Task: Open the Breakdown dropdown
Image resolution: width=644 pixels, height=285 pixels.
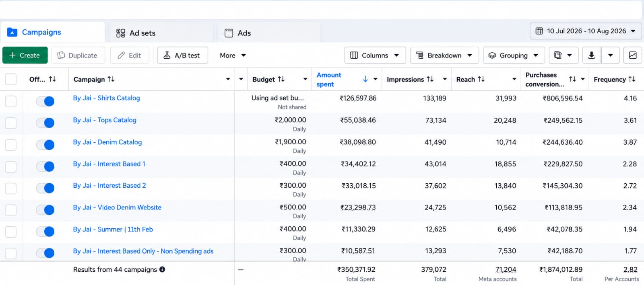Action: (x=444, y=55)
